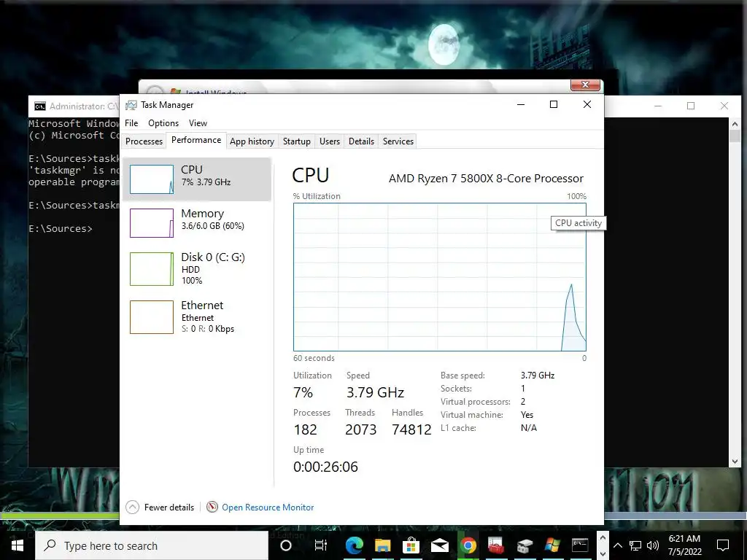Open the Command Prompt taskbar icon
The width and height of the screenshot is (747, 560).
click(x=580, y=545)
